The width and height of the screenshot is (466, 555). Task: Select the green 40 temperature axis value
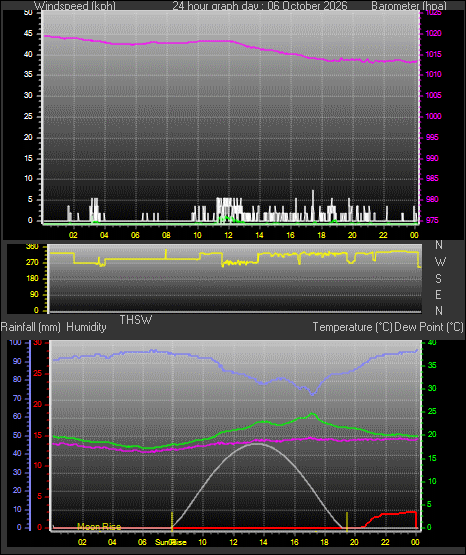tap(432, 343)
